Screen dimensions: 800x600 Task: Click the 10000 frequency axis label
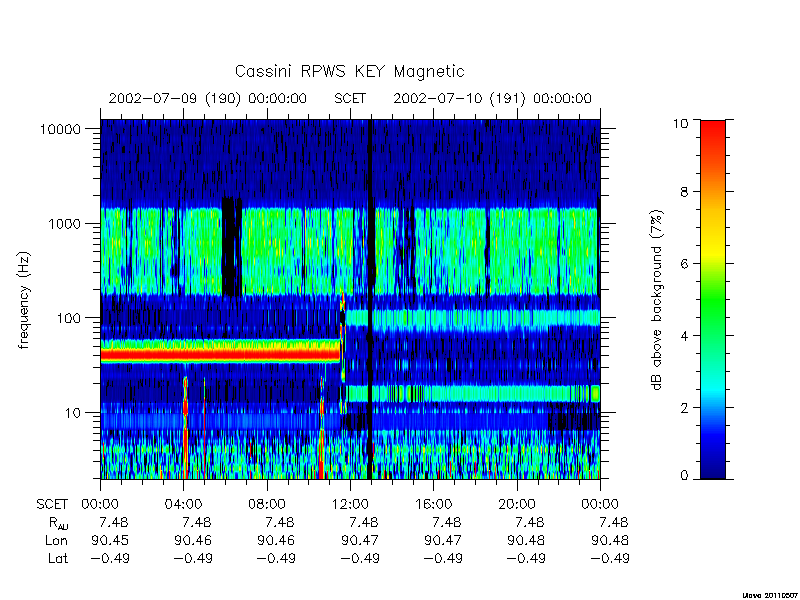[60, 129]
